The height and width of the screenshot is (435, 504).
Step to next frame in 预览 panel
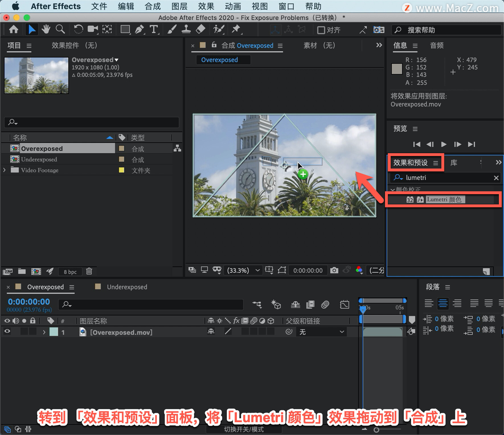[458, 144]
